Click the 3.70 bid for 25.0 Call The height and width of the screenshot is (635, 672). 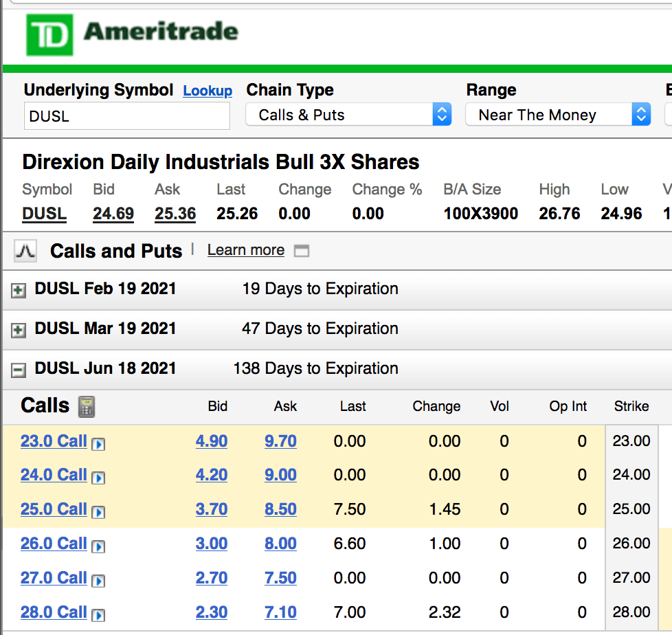click(x=212, y=509)
